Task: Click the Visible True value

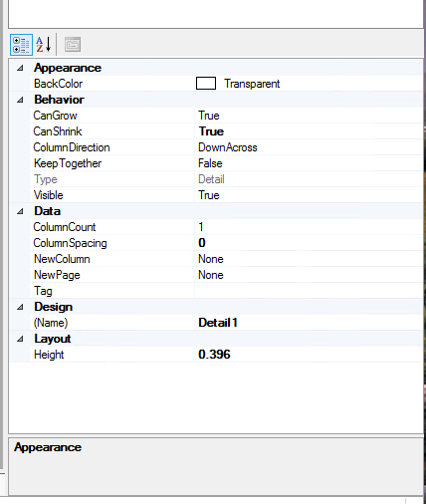Action: 209,195
